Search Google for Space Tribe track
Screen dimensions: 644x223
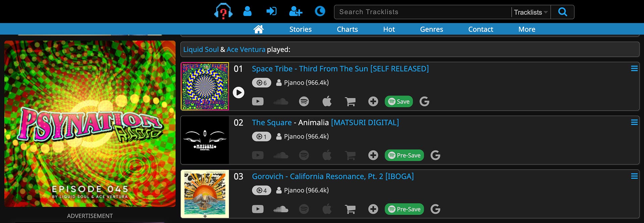pyautogui.click(x=424, y=101)
